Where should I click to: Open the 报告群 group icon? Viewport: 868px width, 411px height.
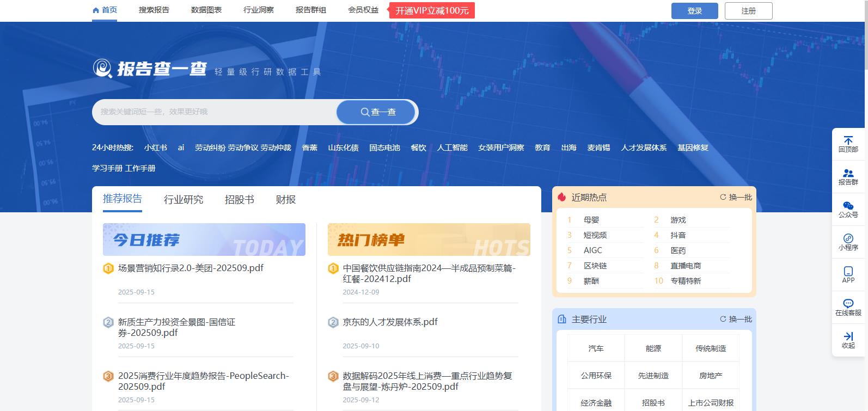point(848,174)
